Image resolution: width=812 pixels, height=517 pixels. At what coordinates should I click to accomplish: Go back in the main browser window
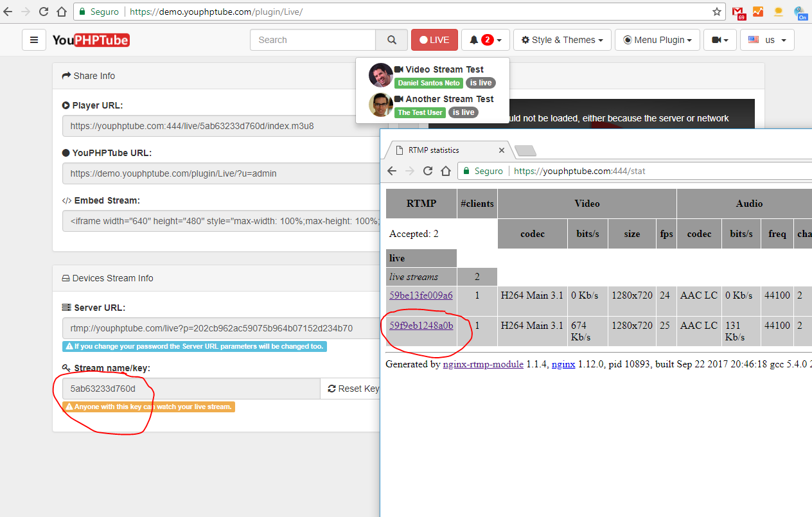click(x=8, y=12)
